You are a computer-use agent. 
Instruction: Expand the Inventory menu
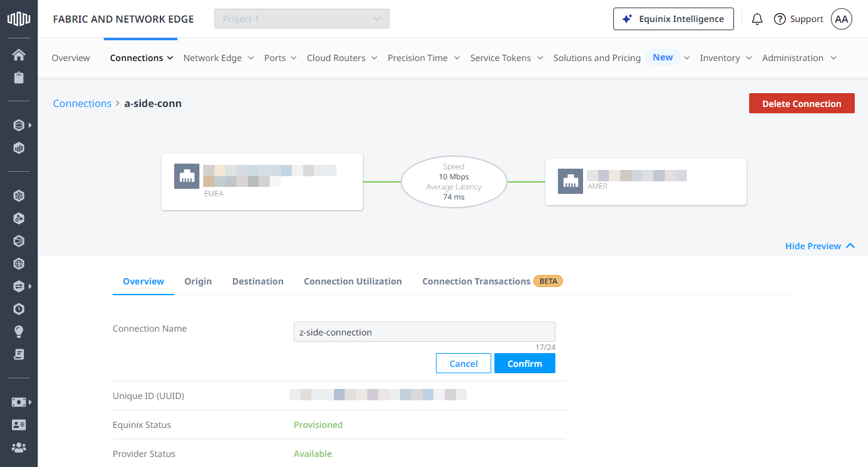[726, 58]
